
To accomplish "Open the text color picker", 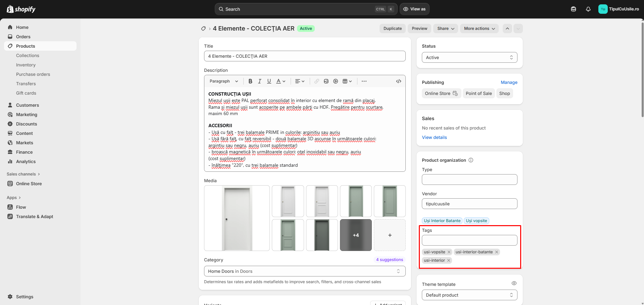I will click(x=281, y=81).
